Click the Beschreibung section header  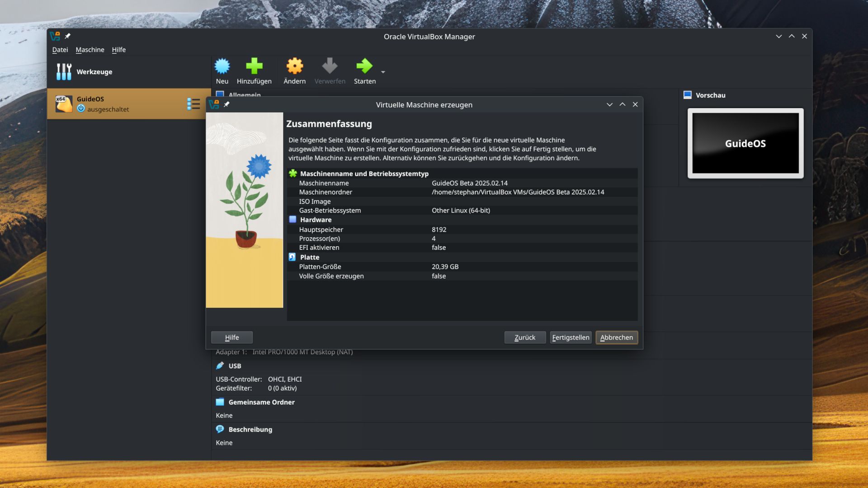[x=250, y=429]
